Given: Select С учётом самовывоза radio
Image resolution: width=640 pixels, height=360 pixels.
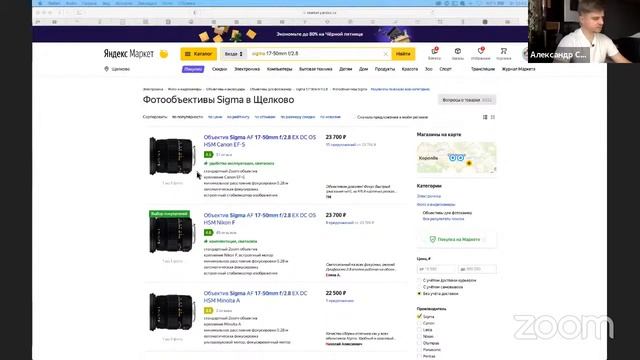Looking at the screenshot, I should click(419, 287).
